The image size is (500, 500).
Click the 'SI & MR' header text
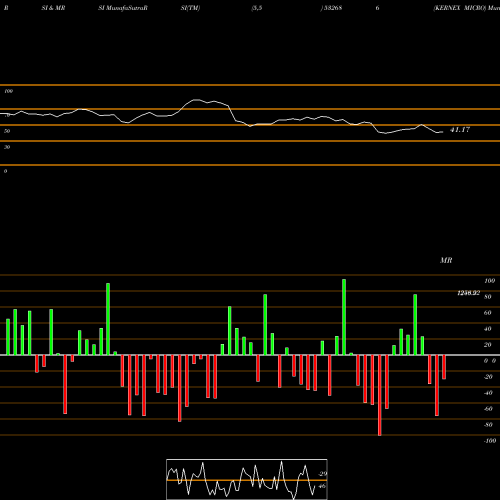pos(53,8)
